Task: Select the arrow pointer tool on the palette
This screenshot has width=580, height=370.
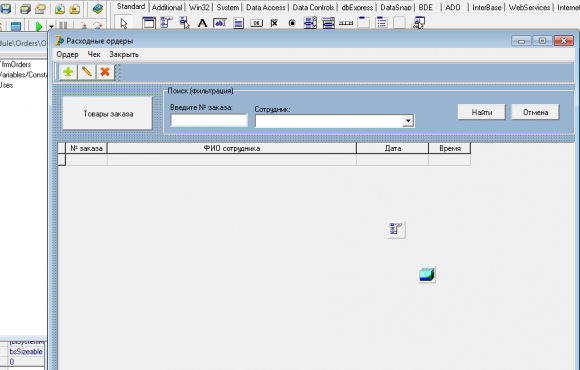Action: 124,23
